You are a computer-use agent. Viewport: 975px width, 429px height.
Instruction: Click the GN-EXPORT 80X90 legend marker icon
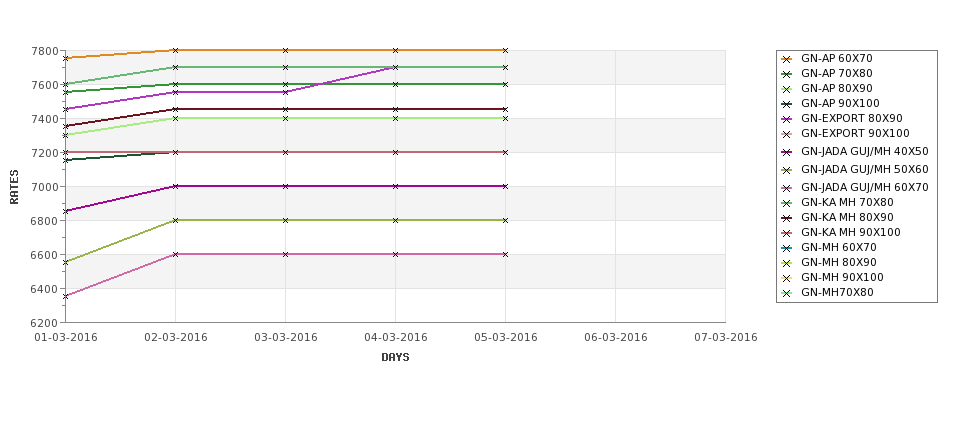coord(787,119)
